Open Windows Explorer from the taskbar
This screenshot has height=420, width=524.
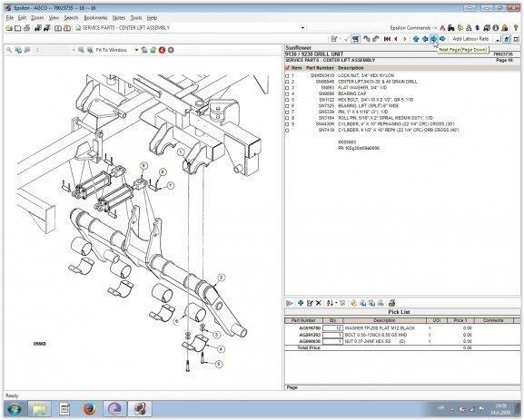pos(39,409)
